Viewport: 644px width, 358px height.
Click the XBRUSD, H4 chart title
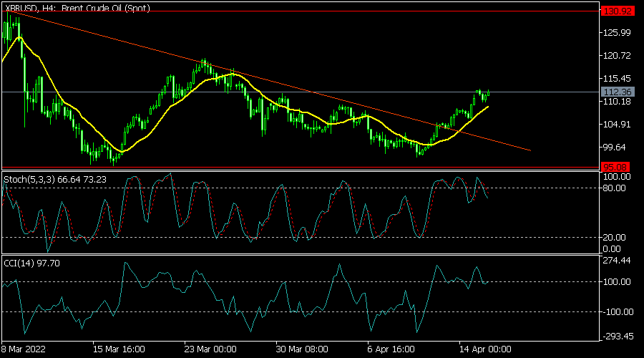point(77,8)
